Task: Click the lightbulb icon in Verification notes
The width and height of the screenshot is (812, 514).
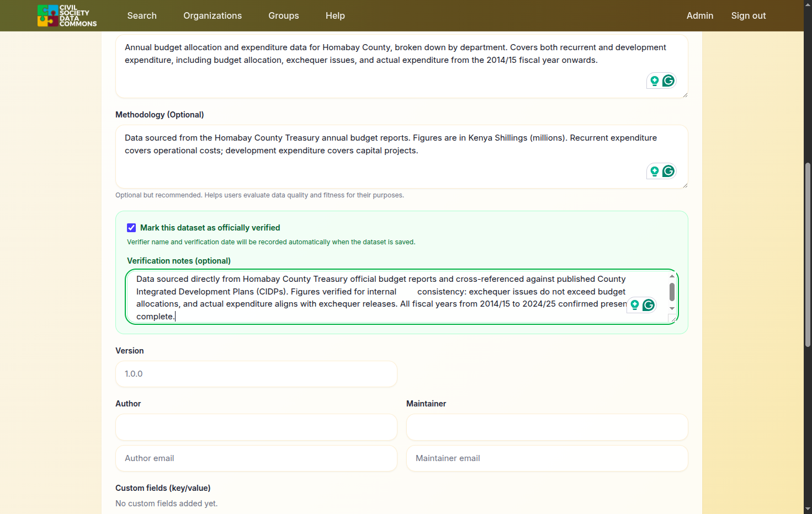Action: (x=635, y=305)
